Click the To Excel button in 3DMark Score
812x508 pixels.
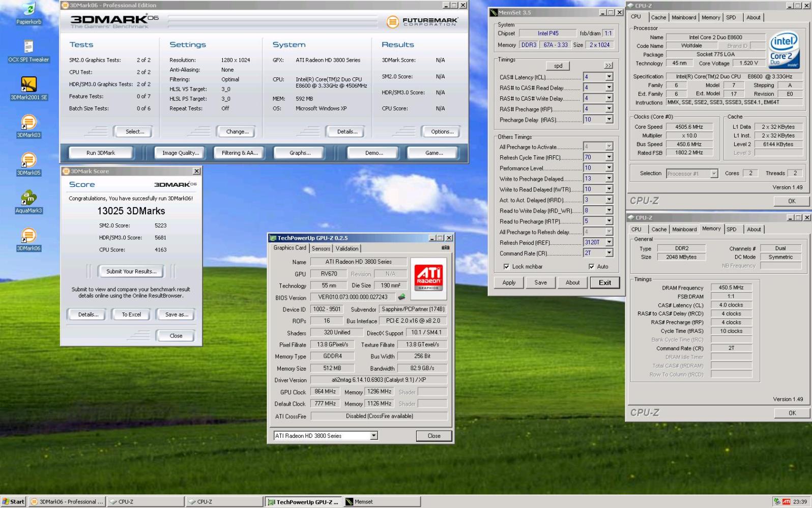click(x=131, y=315)
